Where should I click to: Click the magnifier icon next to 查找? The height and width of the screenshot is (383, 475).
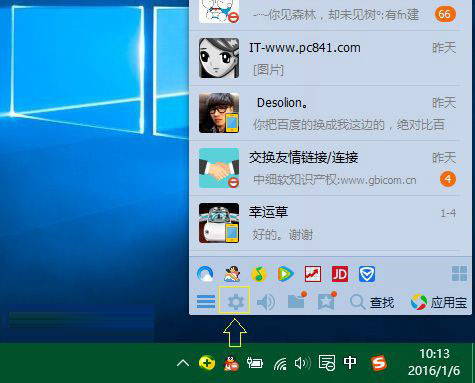tap(357, 302)
